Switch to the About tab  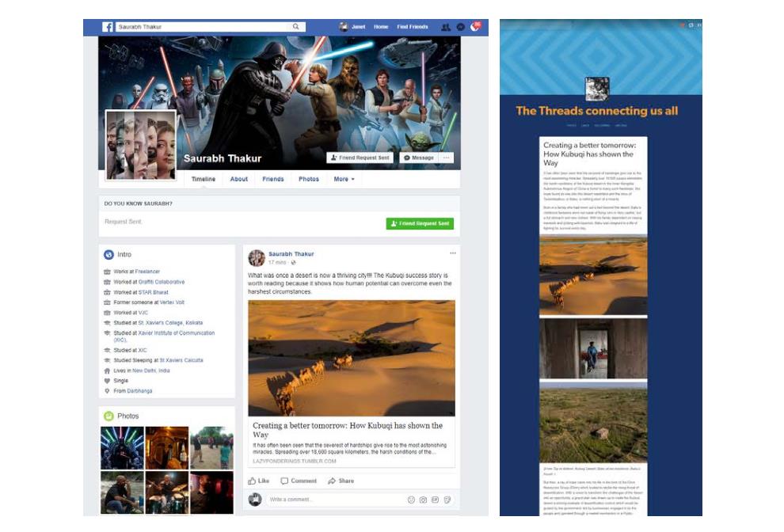coord(239,179)
